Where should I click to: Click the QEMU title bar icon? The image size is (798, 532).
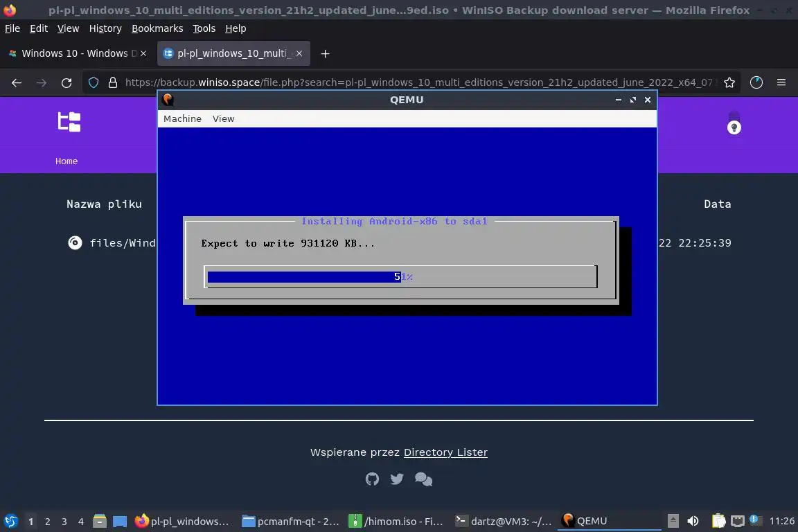tap(168, 100)
